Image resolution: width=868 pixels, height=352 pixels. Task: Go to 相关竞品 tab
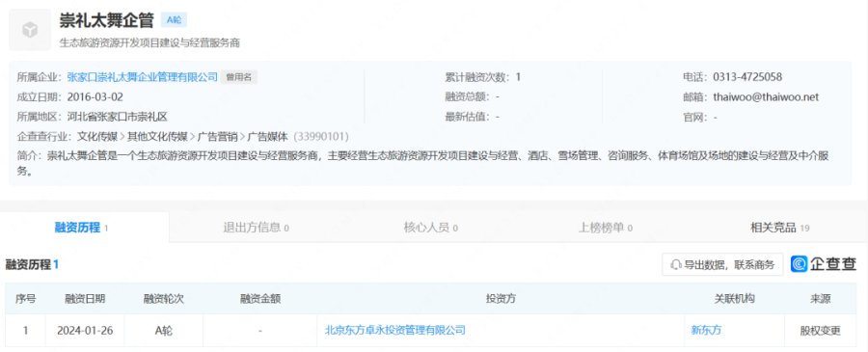coord(779,228)
